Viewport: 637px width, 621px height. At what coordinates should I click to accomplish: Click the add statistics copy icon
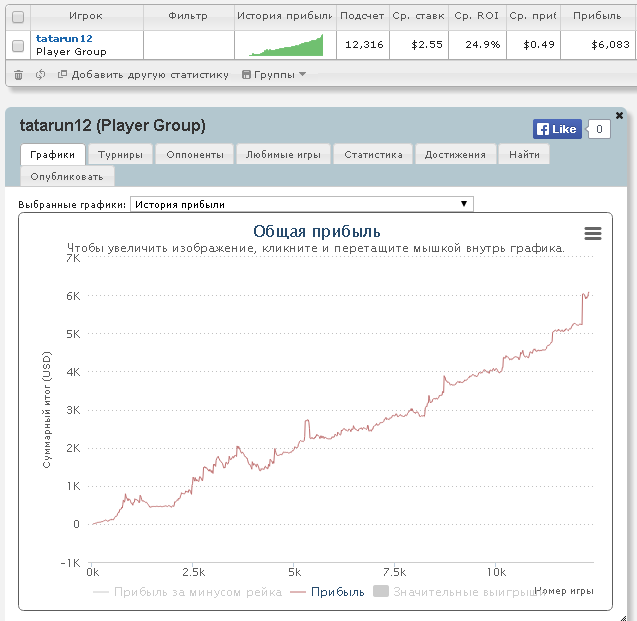[62, 74]
